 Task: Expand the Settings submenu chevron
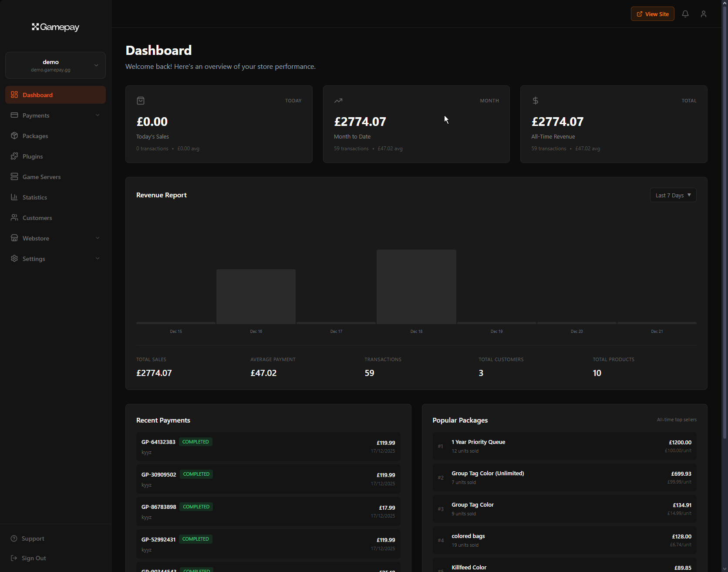(x=98, y=259)
